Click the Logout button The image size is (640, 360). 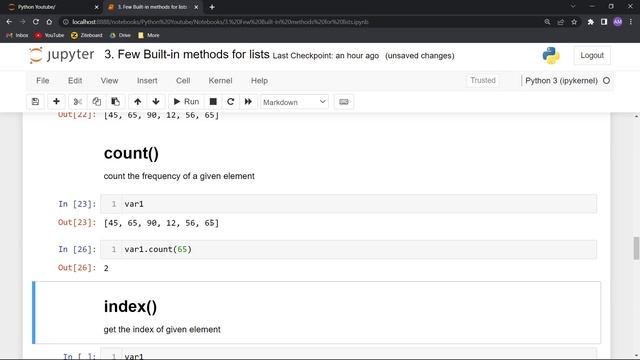(x=592, y=56)
